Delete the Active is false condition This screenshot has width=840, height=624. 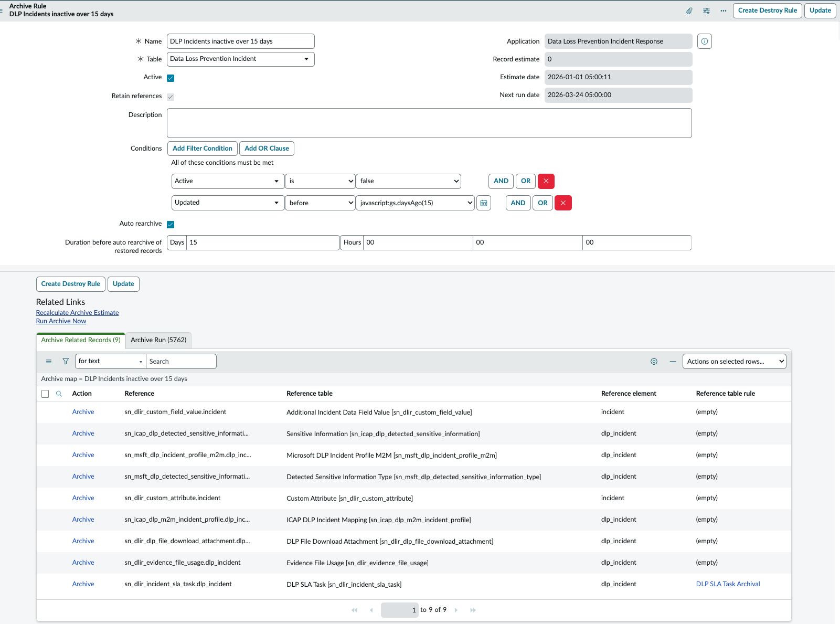pyautogui.click(x=546, y=181)
